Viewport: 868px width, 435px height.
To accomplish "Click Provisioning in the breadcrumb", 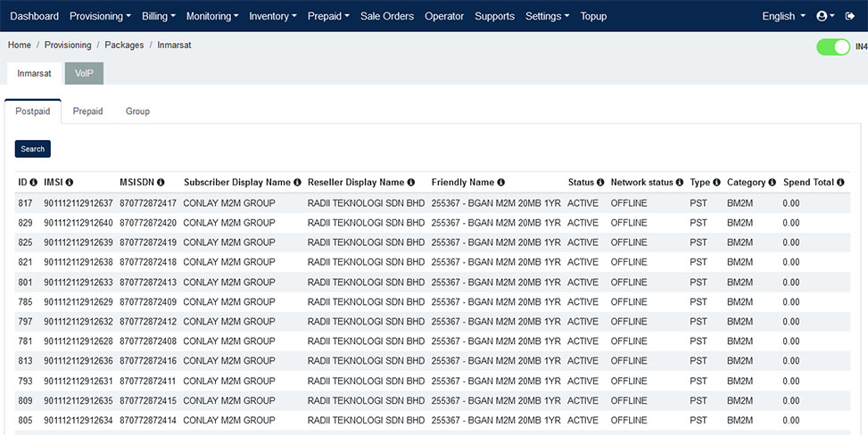I will coord(68,45).
